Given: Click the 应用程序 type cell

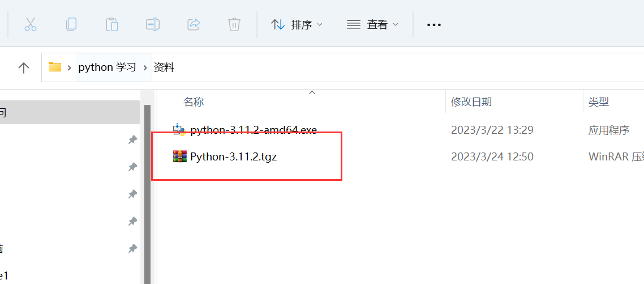Looking at the screenshot, I should click(609, 130).
